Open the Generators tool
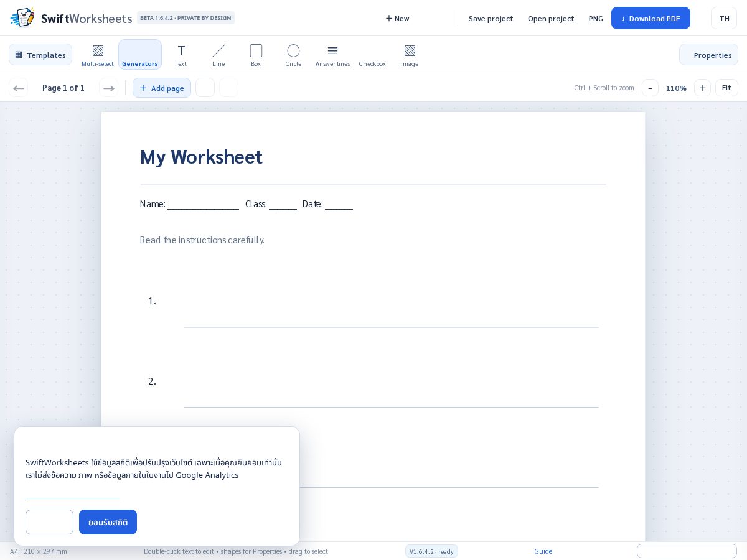Screen dimensions: 747x560 click(x=140, y=55)
